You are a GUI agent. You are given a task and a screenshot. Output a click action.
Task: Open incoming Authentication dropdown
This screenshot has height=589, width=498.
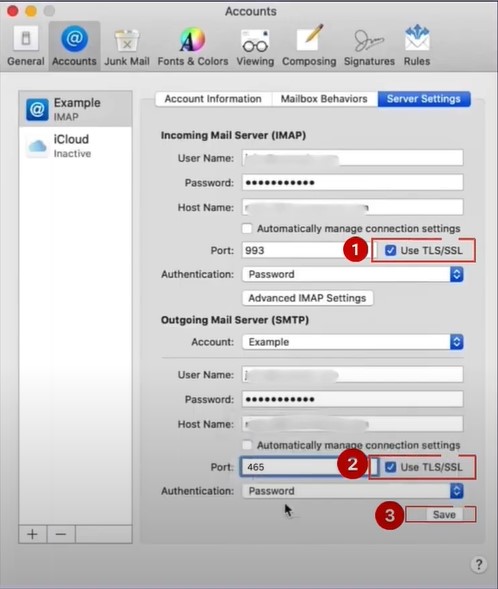353,274
